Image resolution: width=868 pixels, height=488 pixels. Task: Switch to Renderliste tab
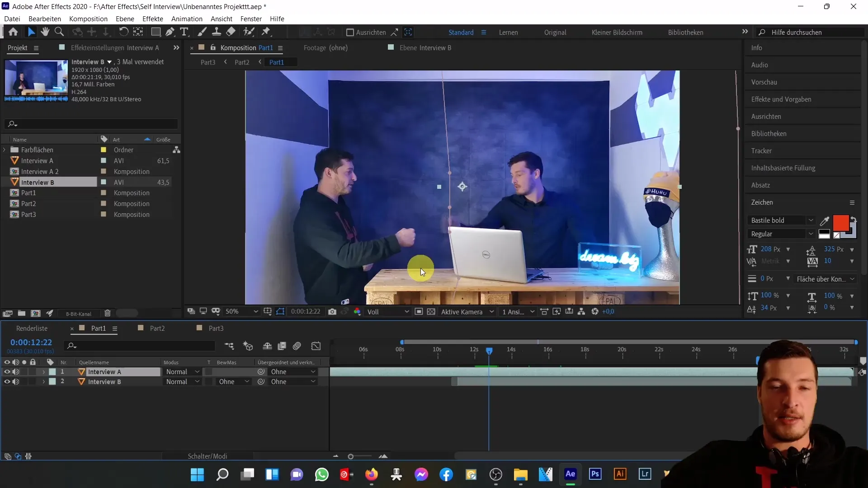pos(32,328)
